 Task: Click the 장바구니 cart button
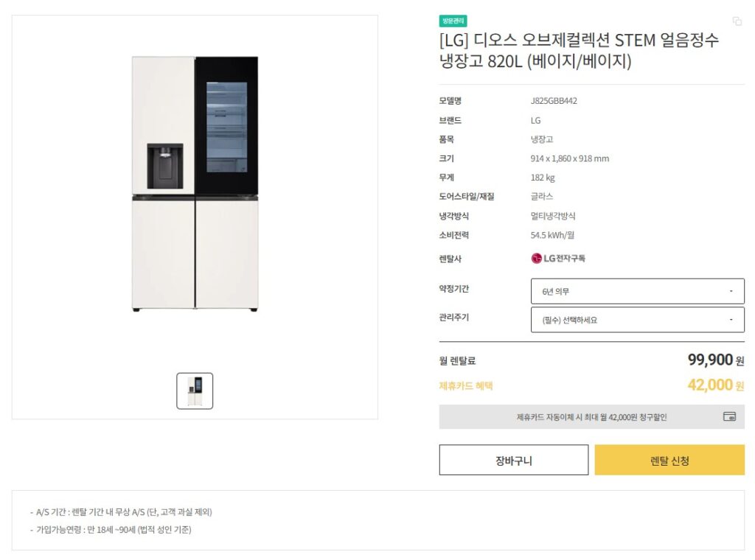point(513,460)
